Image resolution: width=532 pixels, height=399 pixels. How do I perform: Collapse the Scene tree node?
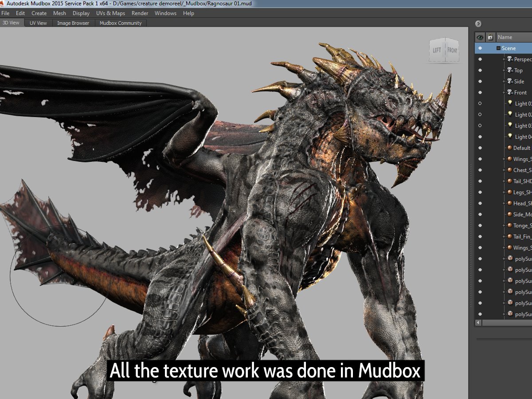click(x=499, y=48)
